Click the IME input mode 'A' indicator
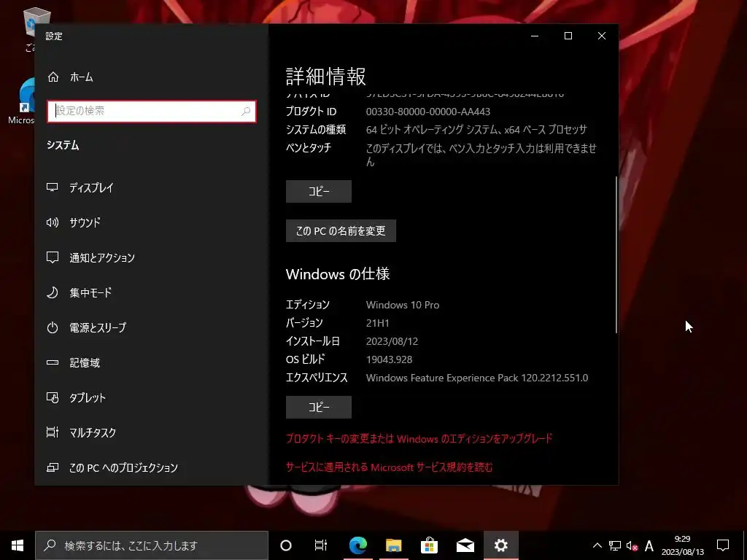This screenshot has width=747, height=560. (649, 545)
